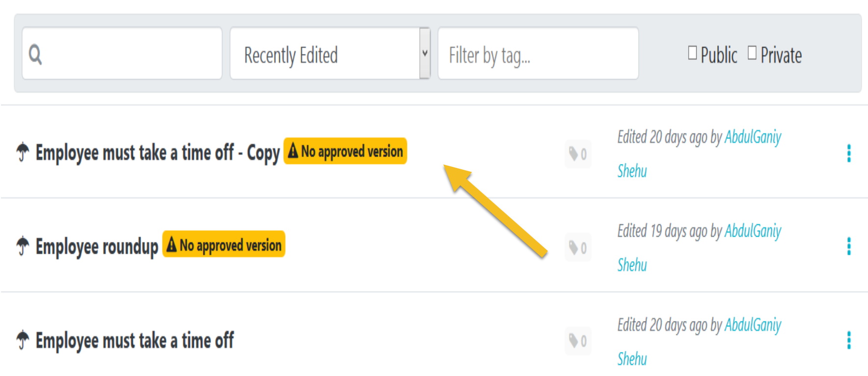Click tag count icon on Copy row
The width and height of the screenshot is (868, 376).
[x=578, y=154]
